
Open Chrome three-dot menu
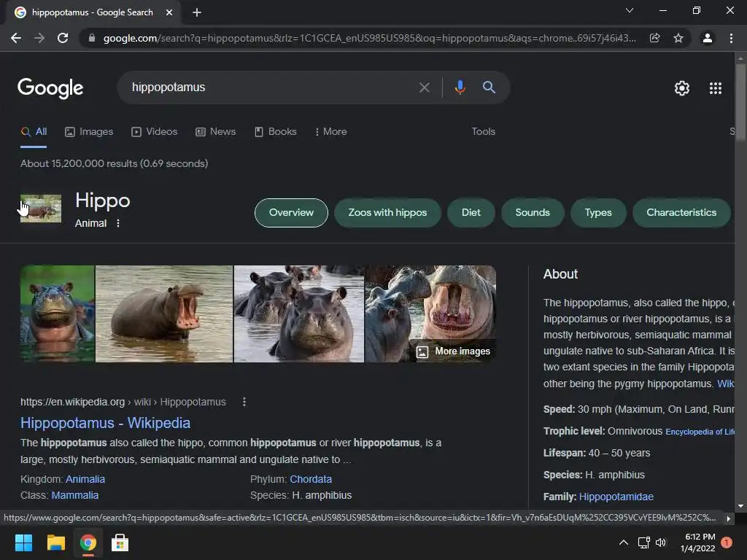(x=731, y=38)
